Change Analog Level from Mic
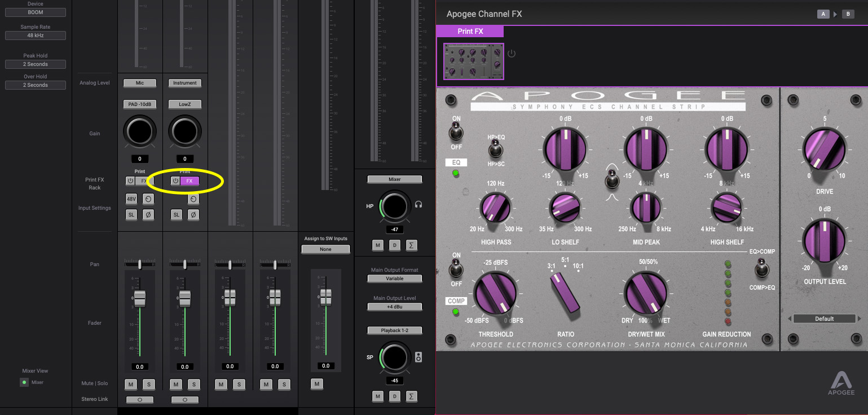This screenshot has width=868, height=415. coord(140,83)
